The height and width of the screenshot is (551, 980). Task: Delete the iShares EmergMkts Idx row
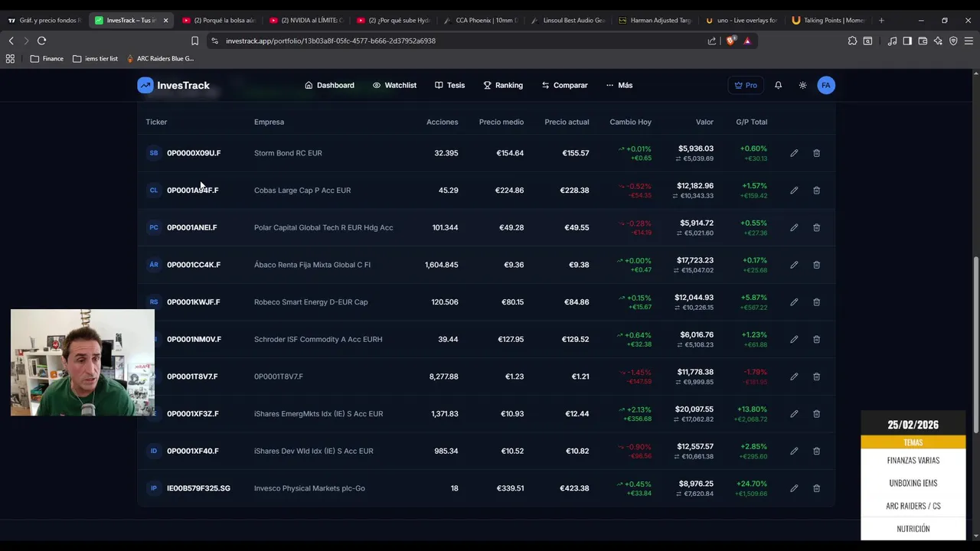[816, 414]
